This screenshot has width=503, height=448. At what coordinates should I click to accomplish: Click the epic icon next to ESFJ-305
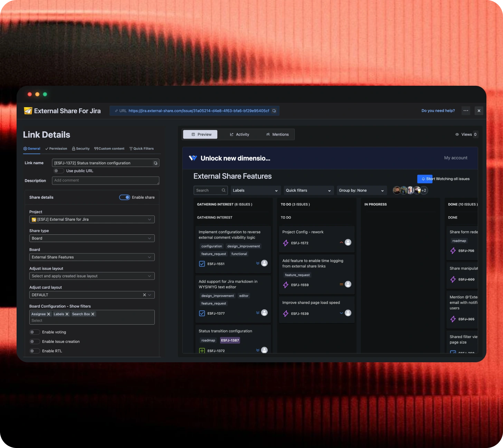click(453, 319)
